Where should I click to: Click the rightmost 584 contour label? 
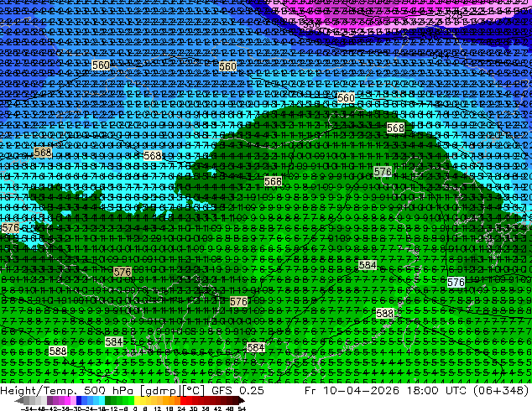pos(367,265)
